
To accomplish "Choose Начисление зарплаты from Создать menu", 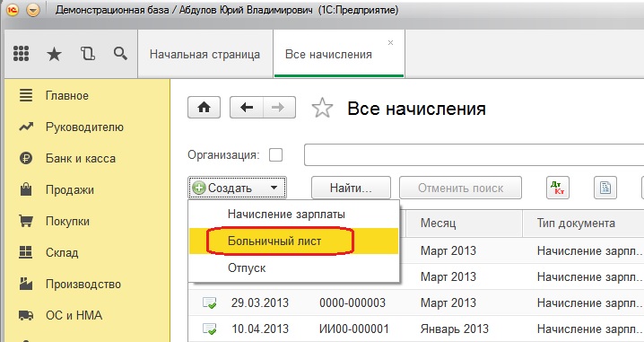I will (x=293, y=215).
